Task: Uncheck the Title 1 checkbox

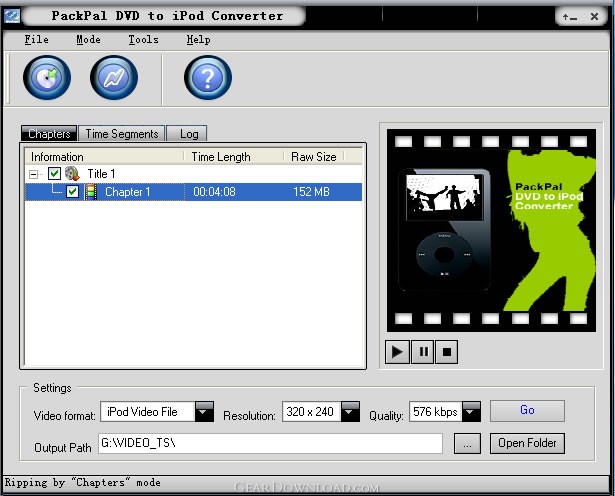Action: click(x=54, y=173)
